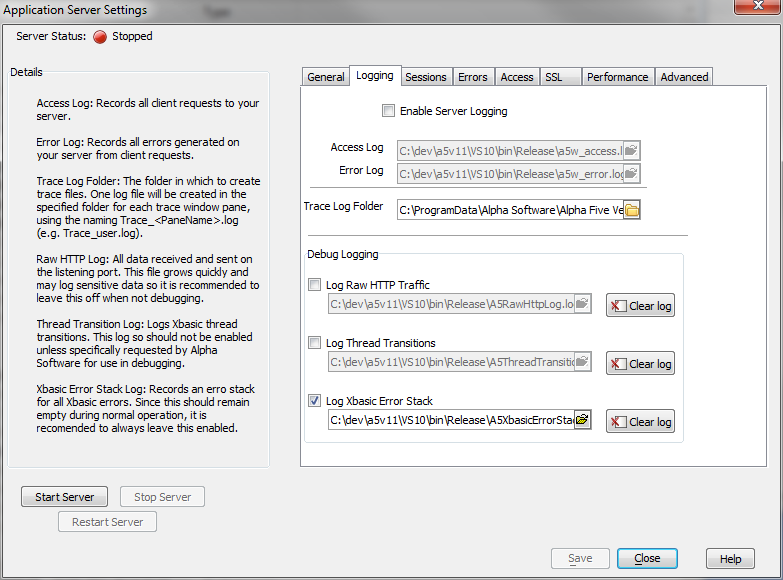Click the Save button
Image resolution: width=783 pixels, height=580 pixels.
tap(580, 558)
